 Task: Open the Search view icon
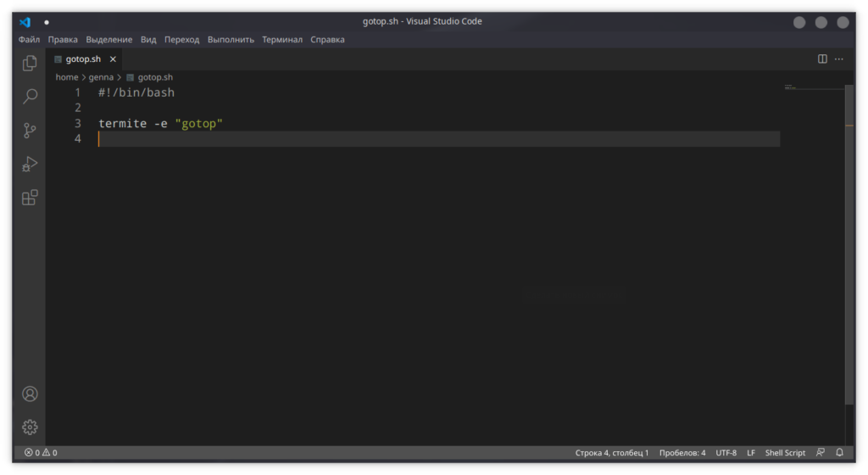[30, 97]
